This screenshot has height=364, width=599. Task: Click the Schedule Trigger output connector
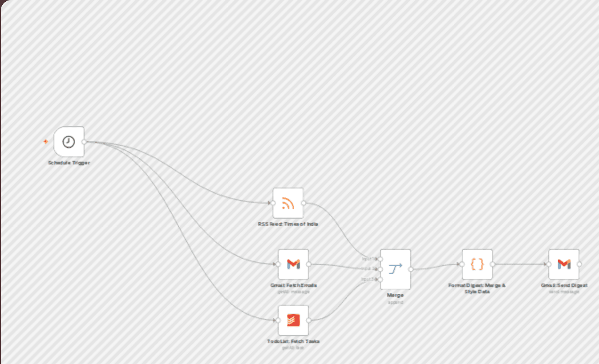(x=84, y=142)
